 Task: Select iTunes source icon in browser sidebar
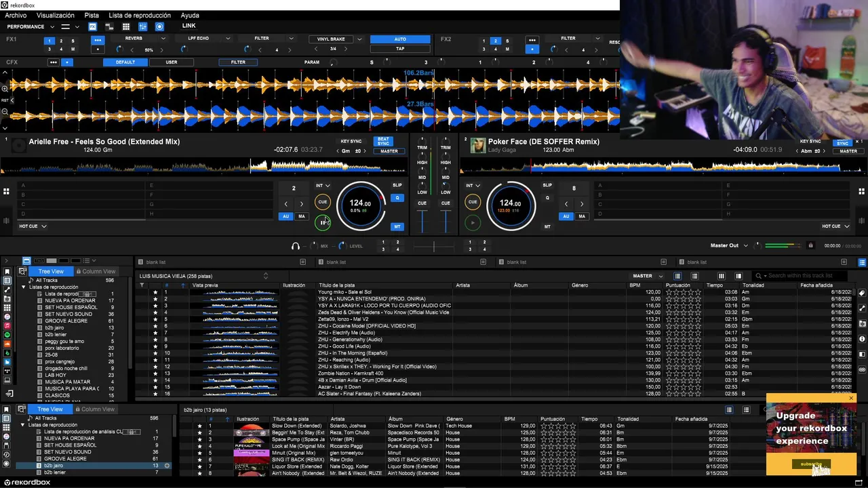pos(7,317)
